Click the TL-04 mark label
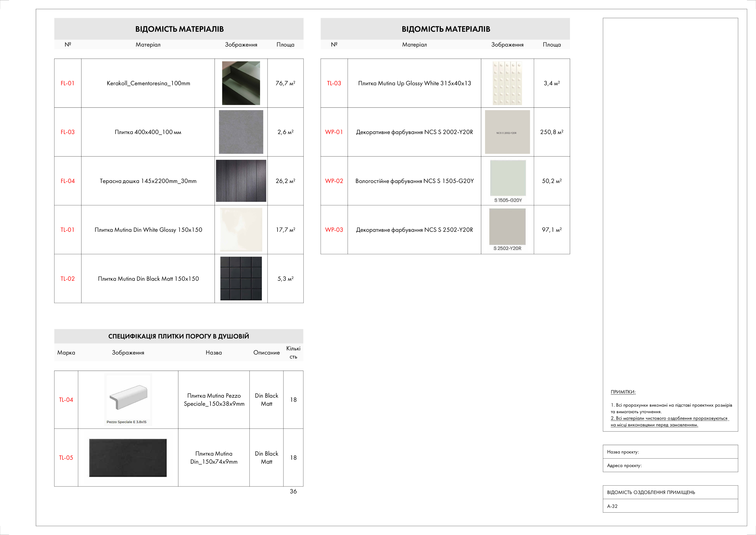The height and width of the screenshot is (535, 756). pos(66,400)
